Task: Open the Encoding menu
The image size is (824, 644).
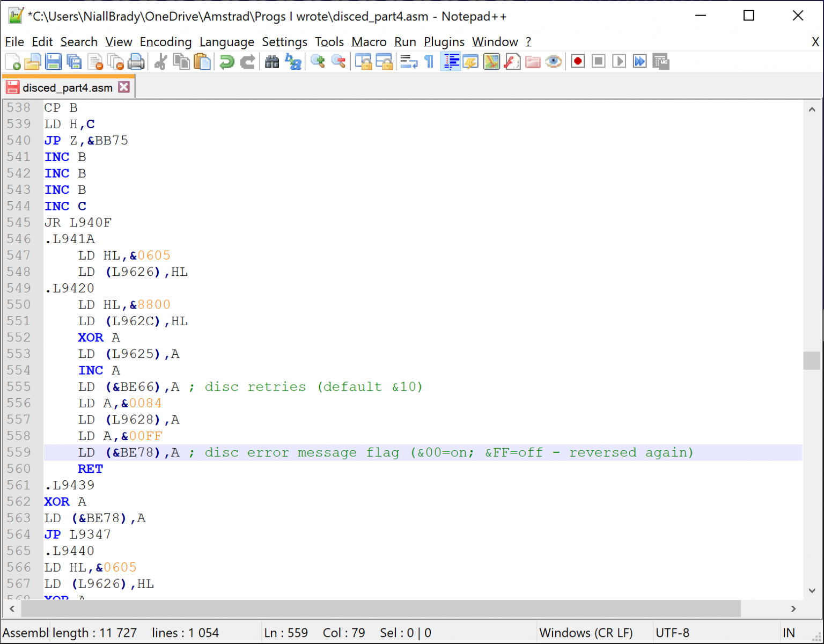Action: (x=165, y=42)
